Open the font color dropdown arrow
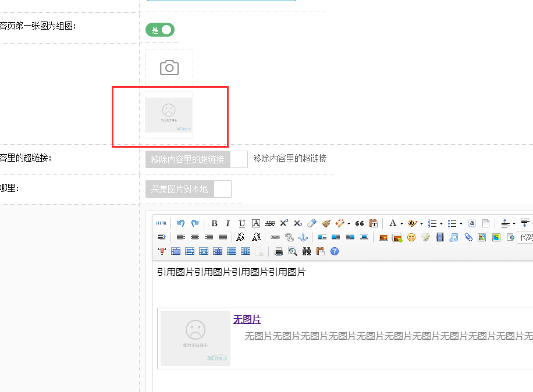The image size is (533, 392). click(401, 224)
